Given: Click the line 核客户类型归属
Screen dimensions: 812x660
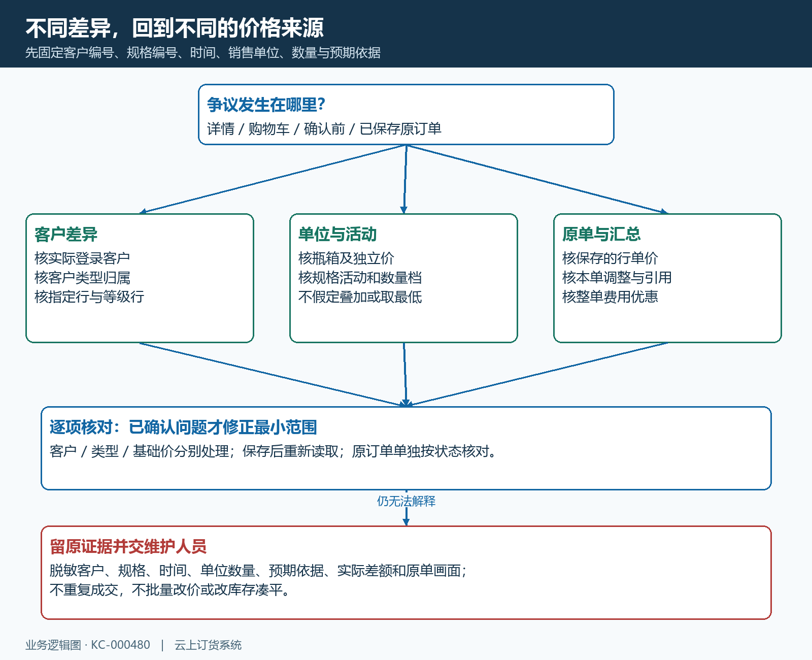Looking at the screenshot, I should click(x=82, y=278).
